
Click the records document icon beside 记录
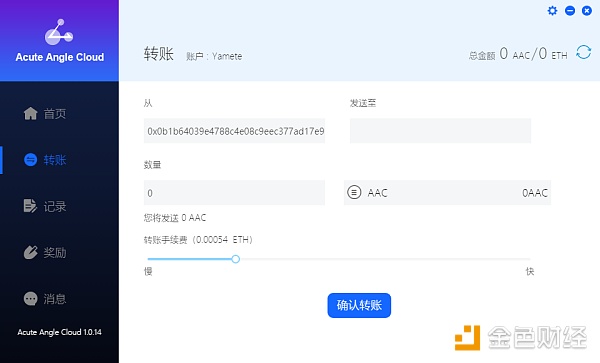[x=30, y=206]
